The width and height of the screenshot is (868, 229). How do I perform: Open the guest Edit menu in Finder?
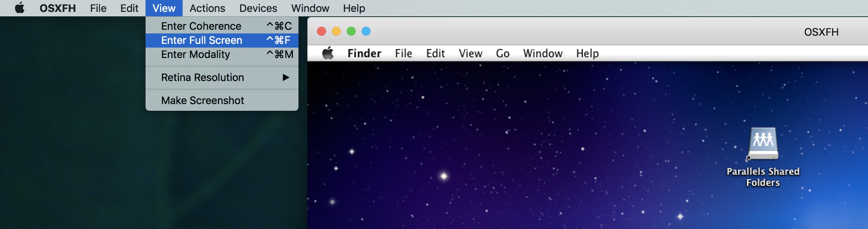coord(435,54)
